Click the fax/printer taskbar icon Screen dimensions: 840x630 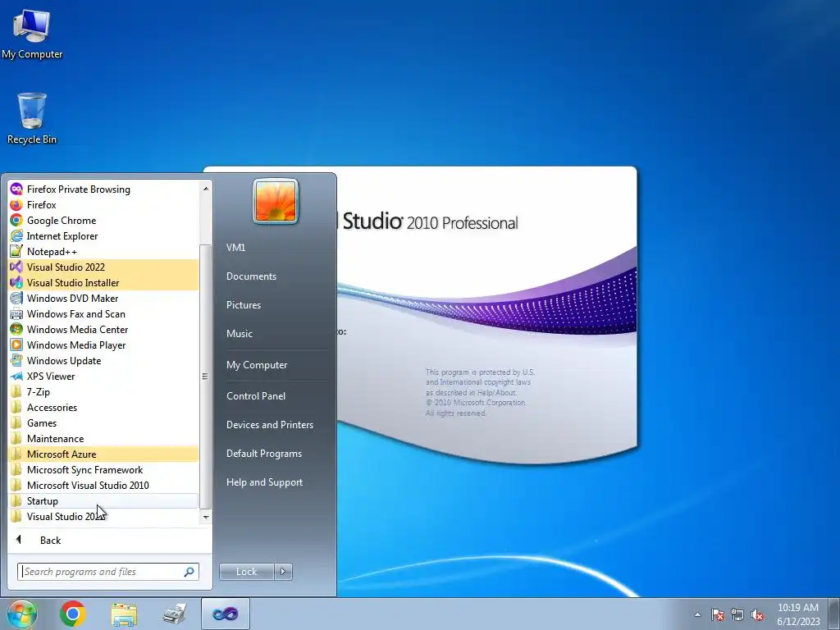click(x=175, y=614)
